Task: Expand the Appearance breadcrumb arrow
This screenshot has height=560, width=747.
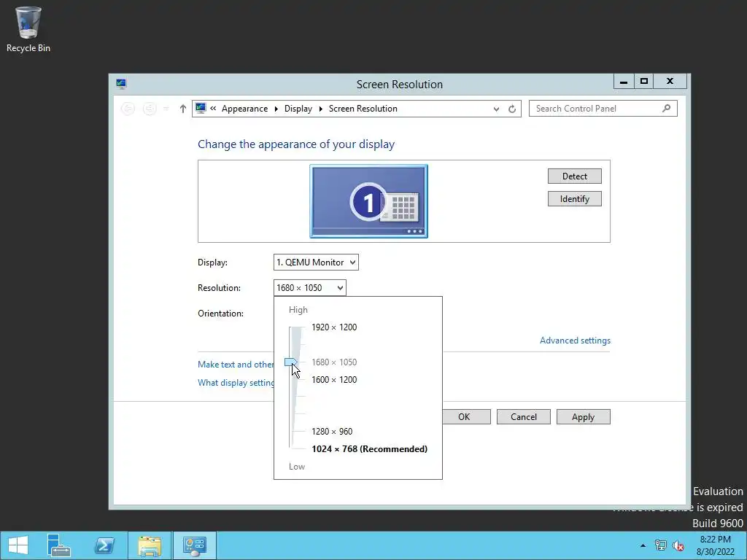Action: point(276,109)
